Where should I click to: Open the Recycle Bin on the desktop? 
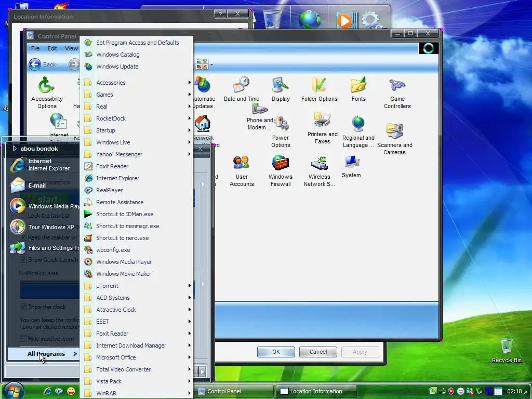click(x=506, y=351)
